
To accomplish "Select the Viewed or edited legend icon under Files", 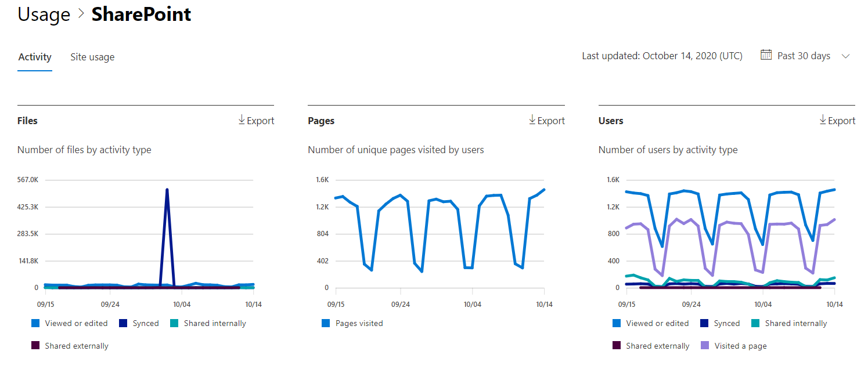I will (35, 323).
